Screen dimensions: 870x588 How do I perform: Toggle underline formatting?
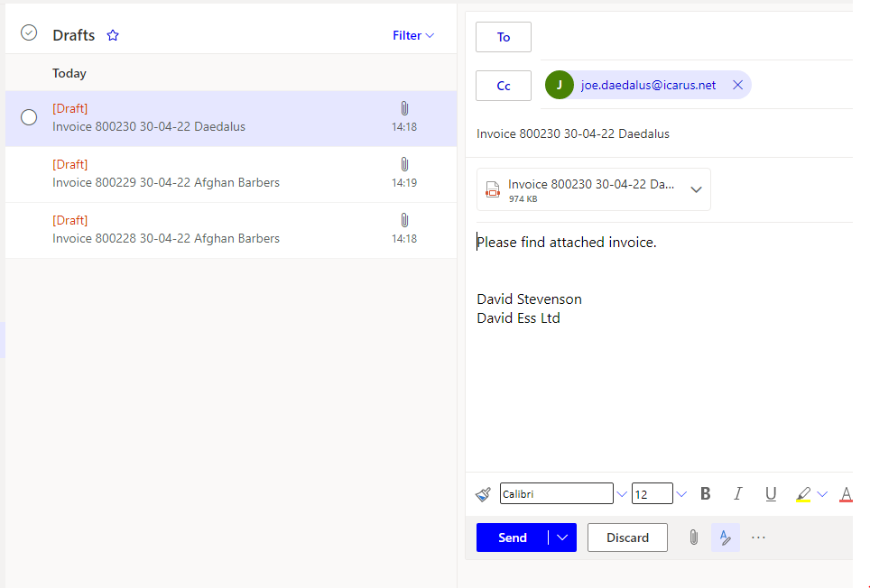pyautogui.click(x=771, y=494)
